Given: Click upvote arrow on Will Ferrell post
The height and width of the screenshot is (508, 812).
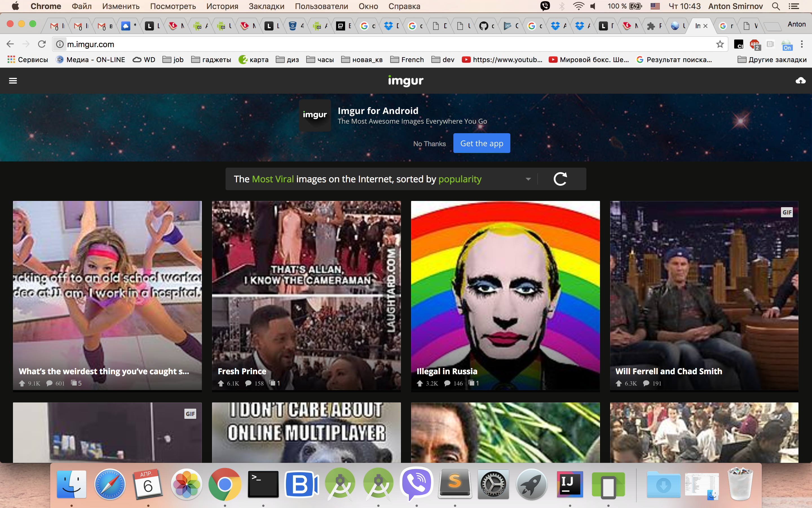Looking at the screenshot, I should 618,383.
